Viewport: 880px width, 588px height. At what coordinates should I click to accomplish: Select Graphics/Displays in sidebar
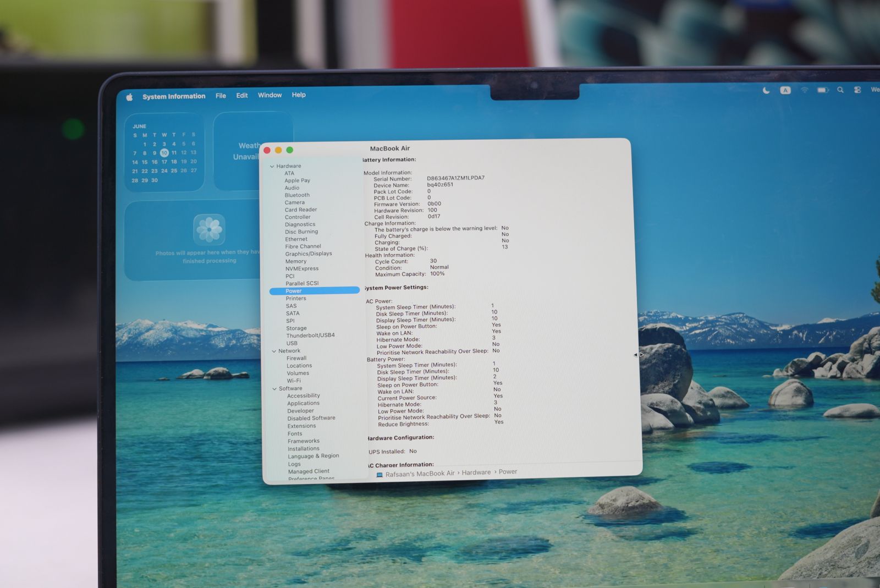[309, 254]
